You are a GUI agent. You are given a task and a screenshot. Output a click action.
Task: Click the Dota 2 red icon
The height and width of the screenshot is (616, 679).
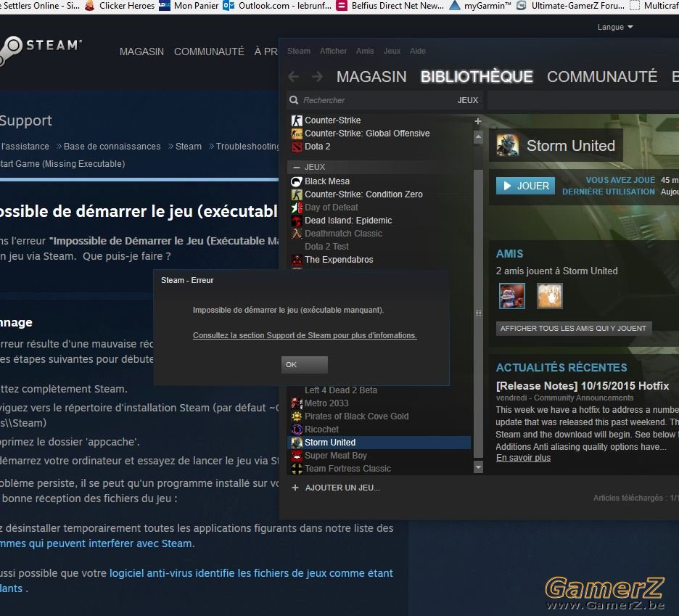pyautogui.click(x=297, y=147)
